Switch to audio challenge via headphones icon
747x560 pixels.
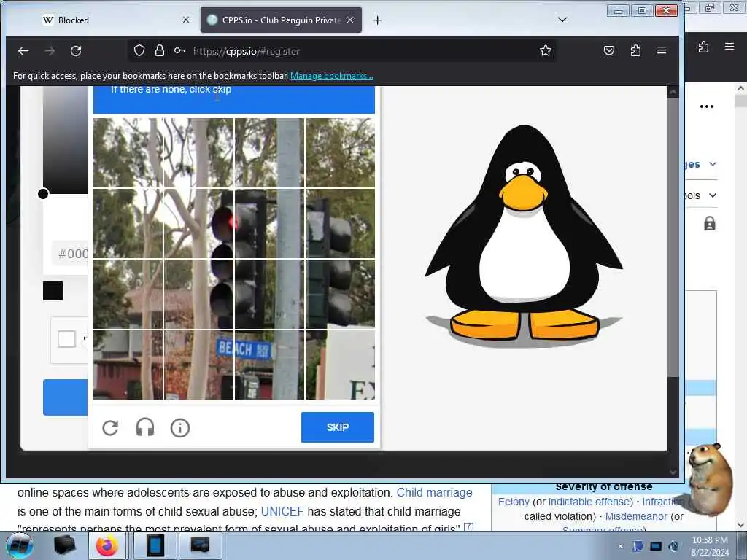(145, 427)
